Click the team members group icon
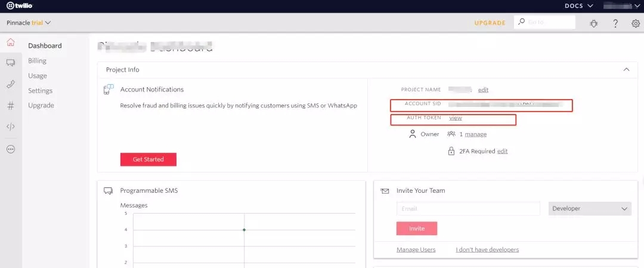The width and height of the screenshot is (644, 268). pos(451,134)
